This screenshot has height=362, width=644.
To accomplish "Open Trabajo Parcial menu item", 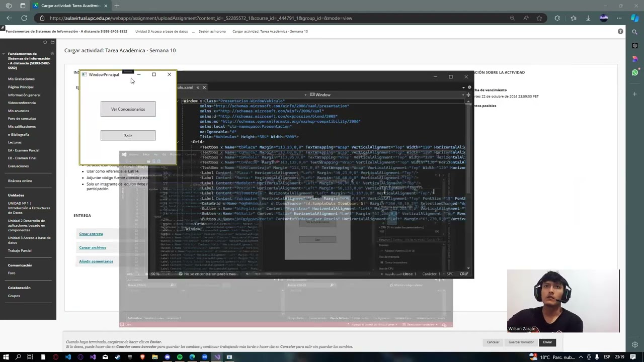I will tap(20, 250).
